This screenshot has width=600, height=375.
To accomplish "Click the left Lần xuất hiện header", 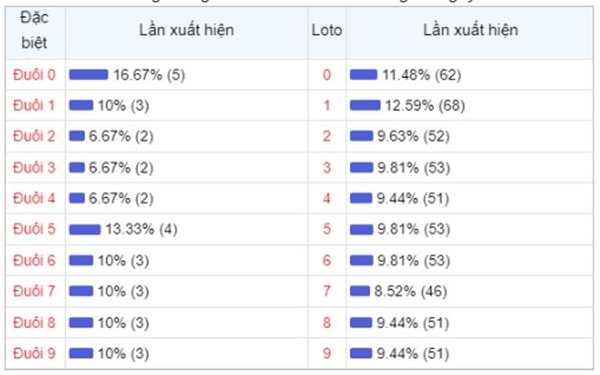I will 186,30.
